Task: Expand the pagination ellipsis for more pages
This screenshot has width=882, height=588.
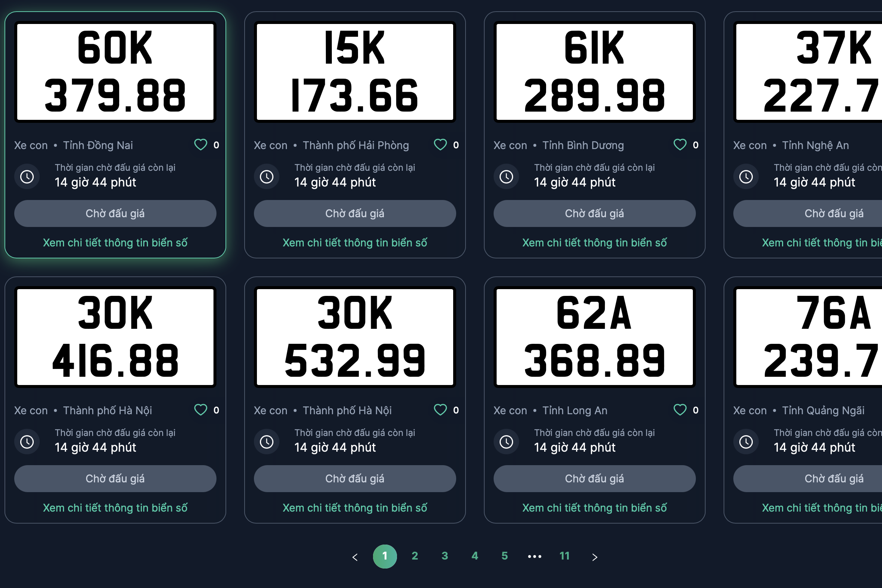Action: [x=534, y=557]
